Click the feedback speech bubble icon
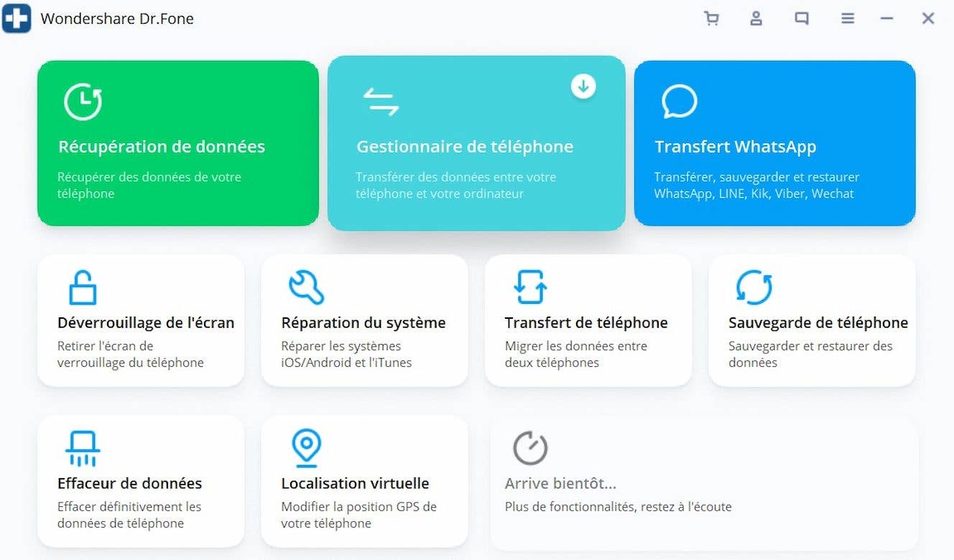The height and width of the screenshot is (560, 954). click(x=801, y=18)
